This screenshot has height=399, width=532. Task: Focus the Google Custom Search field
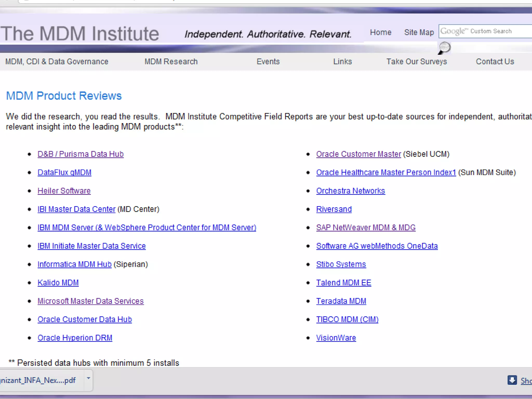click(x=485, y=31)
